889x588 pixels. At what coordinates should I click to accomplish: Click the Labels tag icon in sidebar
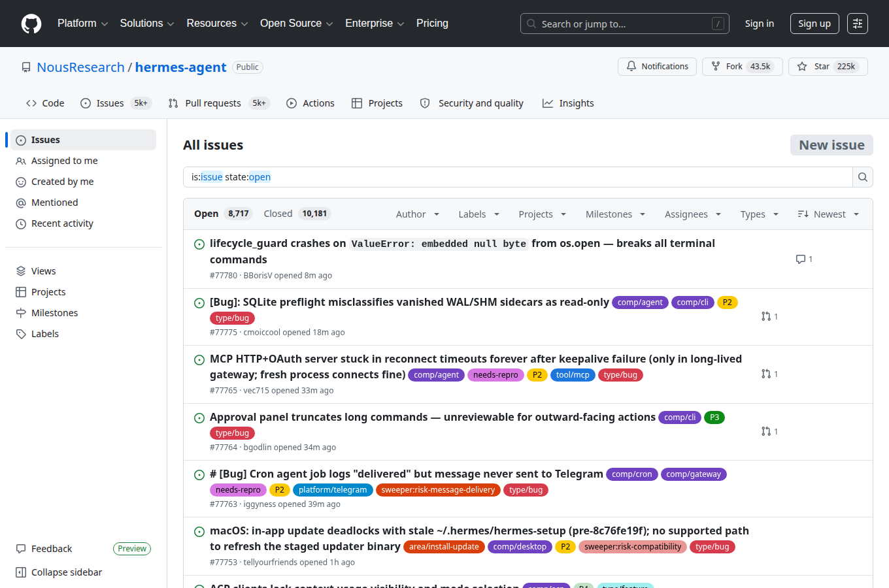21,334
